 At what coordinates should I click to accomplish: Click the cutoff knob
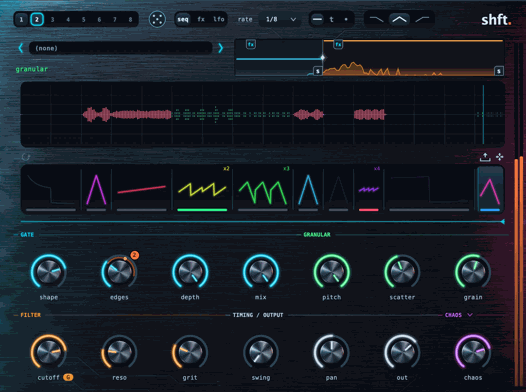click(x=49, y=352)
